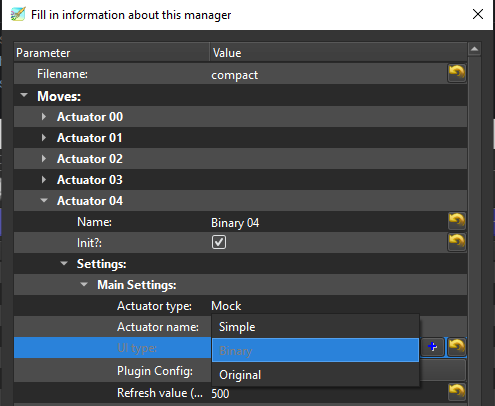Click the Actuator type value Mock
This screenshot has height=406, width=495.
pyautogui.click(x=226, y=306)
